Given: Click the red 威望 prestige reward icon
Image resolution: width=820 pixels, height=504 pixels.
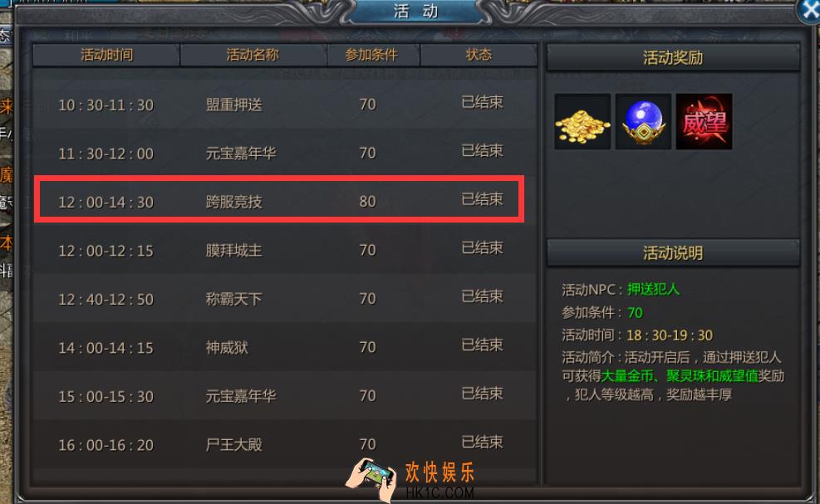Looking at the screenshot, I should [704, 122].
